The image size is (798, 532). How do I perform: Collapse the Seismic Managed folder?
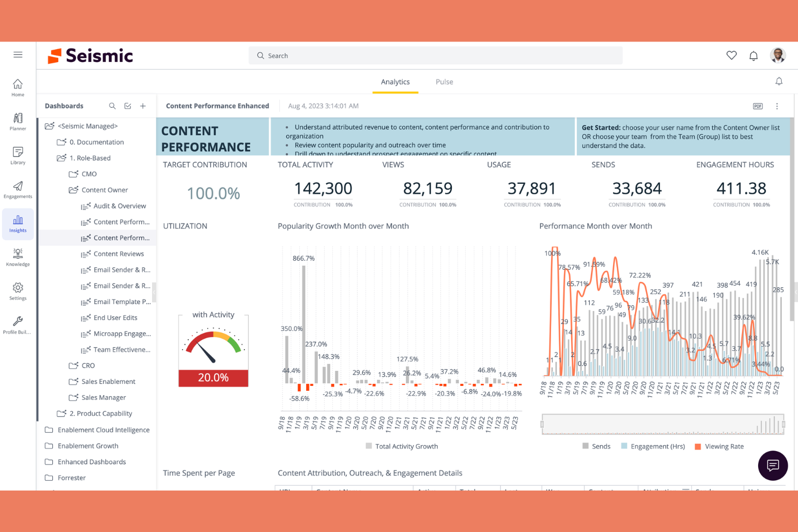81,126
